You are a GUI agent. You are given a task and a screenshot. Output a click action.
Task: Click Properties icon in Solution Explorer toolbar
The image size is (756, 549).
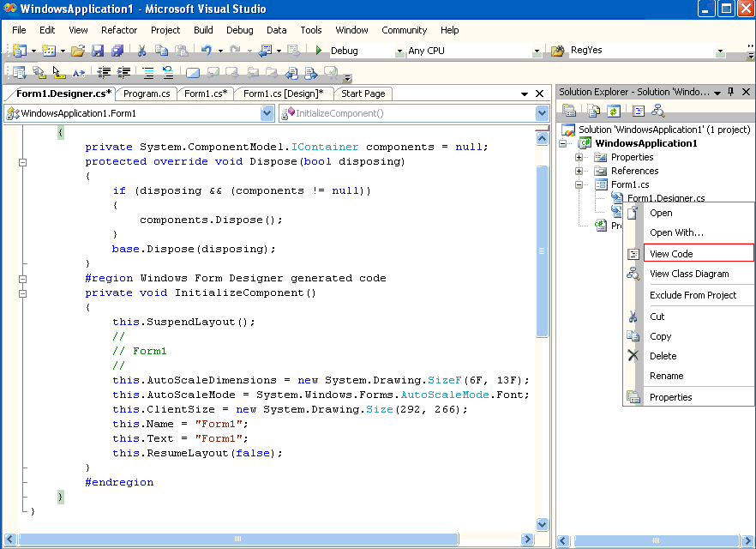coord(569,111)
